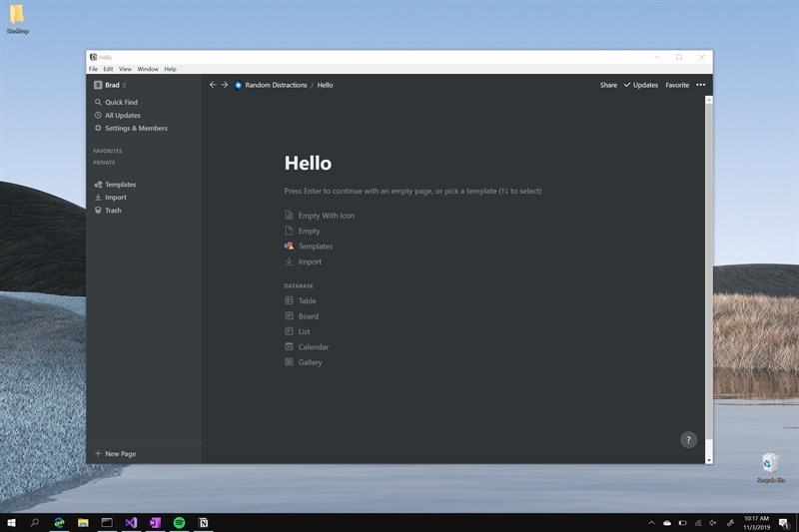
Task: Open the three-dot page options menu
Action: 700,85
